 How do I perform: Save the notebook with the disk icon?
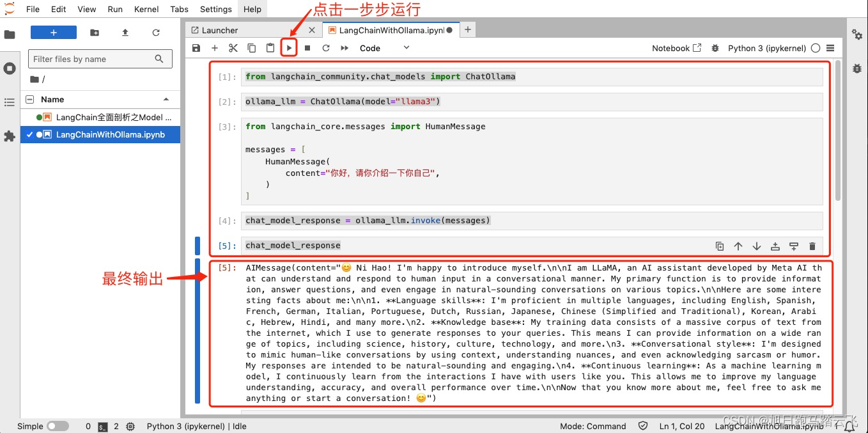pos(196,48)
